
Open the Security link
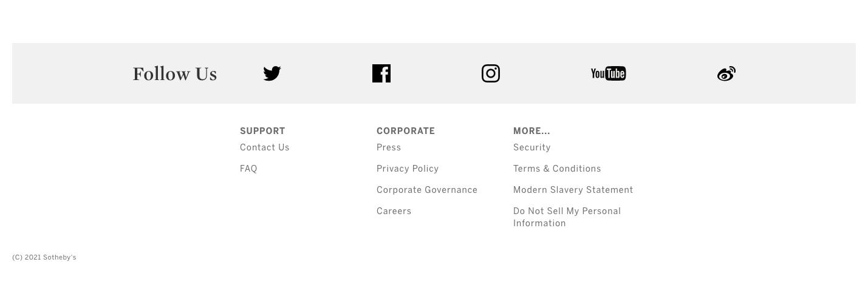coord(532,147)
